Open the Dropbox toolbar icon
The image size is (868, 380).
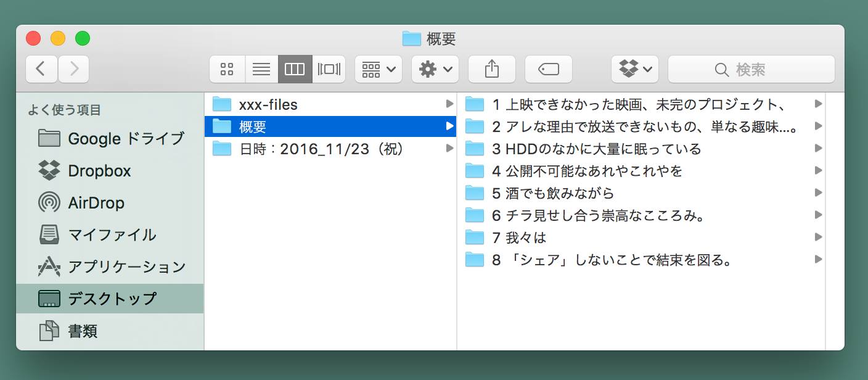(630, 69)
